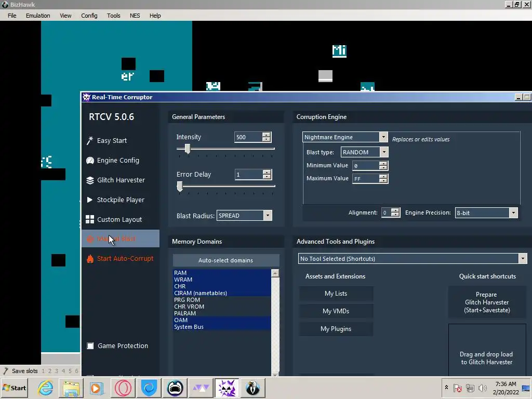Click the Glitch Harvester layers icon
The image size is (532, 399).
click(90, 180)
